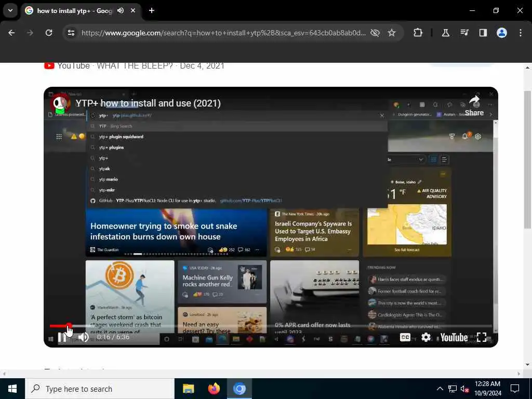The image size is (532, 399).
Task: Mute tab via speaker icon
Action: (121, 10)
